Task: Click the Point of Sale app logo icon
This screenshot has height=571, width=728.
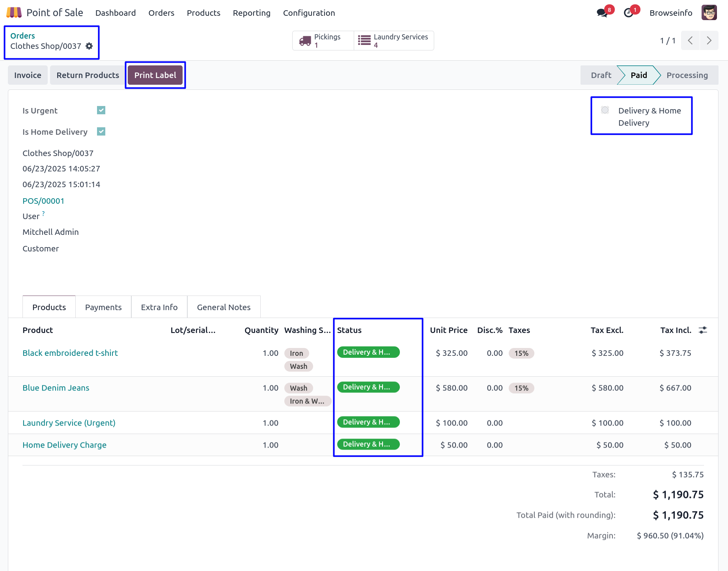Action: click(x=14, y=13)
